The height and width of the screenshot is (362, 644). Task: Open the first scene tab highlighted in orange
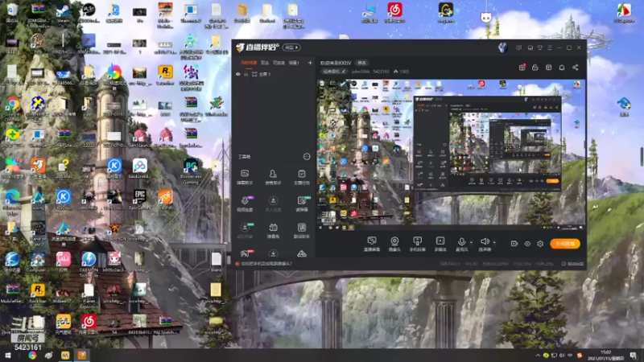[249, 63]
